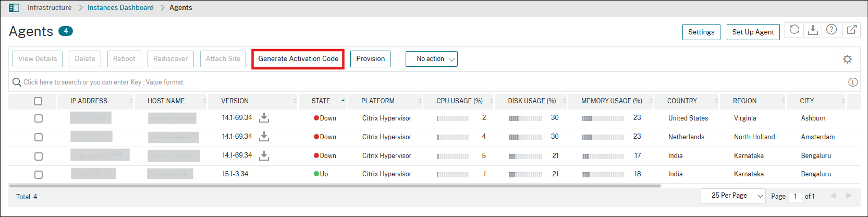
Task: Download upgrade for Ashburn agent version
Action: (x=264, y=118)
